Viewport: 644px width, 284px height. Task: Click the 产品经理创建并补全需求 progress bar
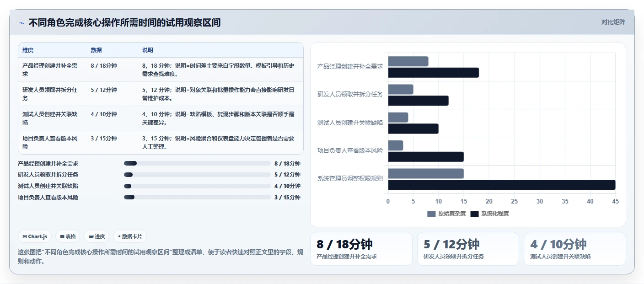197,163
